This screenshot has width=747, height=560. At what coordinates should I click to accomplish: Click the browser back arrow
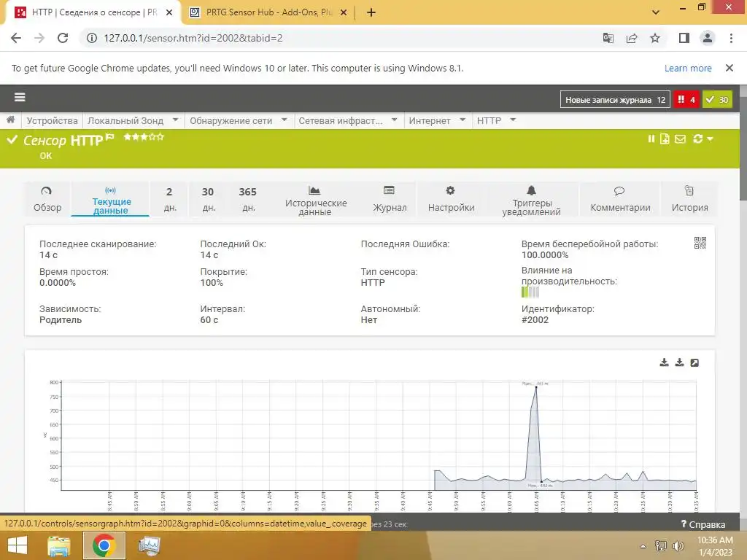pos(16,38)
